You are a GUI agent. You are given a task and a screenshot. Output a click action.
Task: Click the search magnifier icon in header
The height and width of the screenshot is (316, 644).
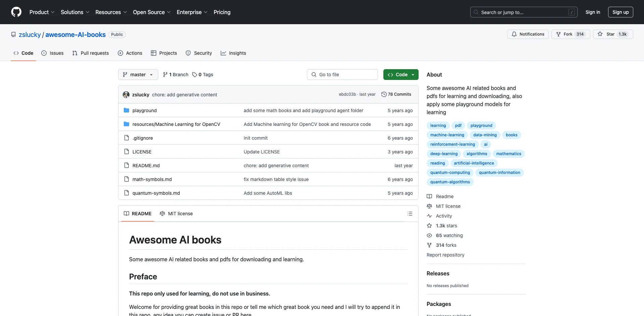tap(476, 12)
